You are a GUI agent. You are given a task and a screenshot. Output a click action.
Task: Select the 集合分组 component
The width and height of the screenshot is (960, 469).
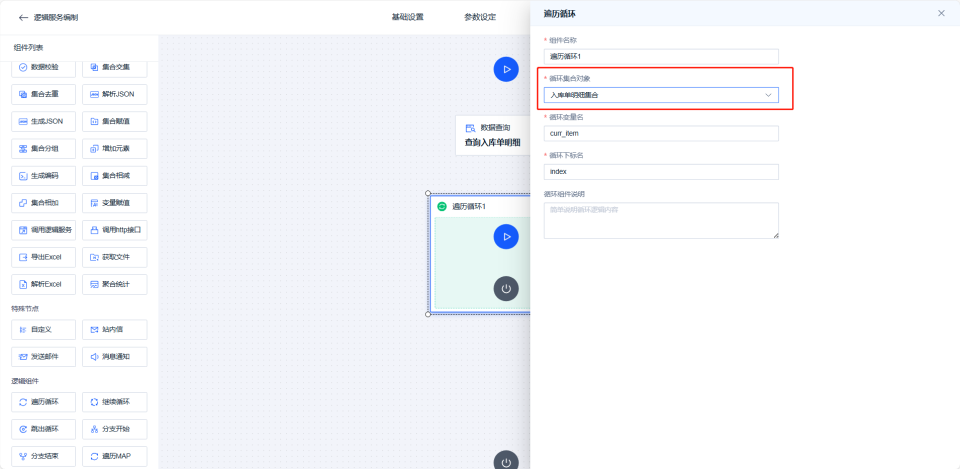tap(43, 149)
